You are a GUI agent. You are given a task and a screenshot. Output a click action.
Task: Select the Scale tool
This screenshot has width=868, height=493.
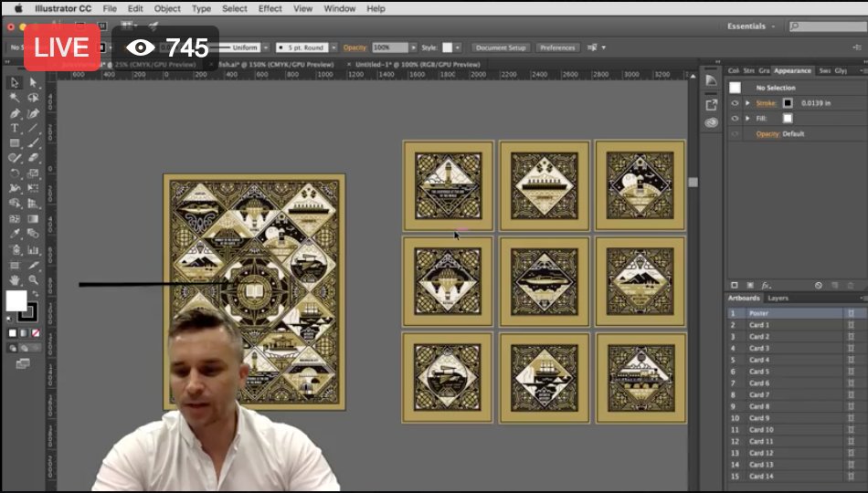[33, 173]
